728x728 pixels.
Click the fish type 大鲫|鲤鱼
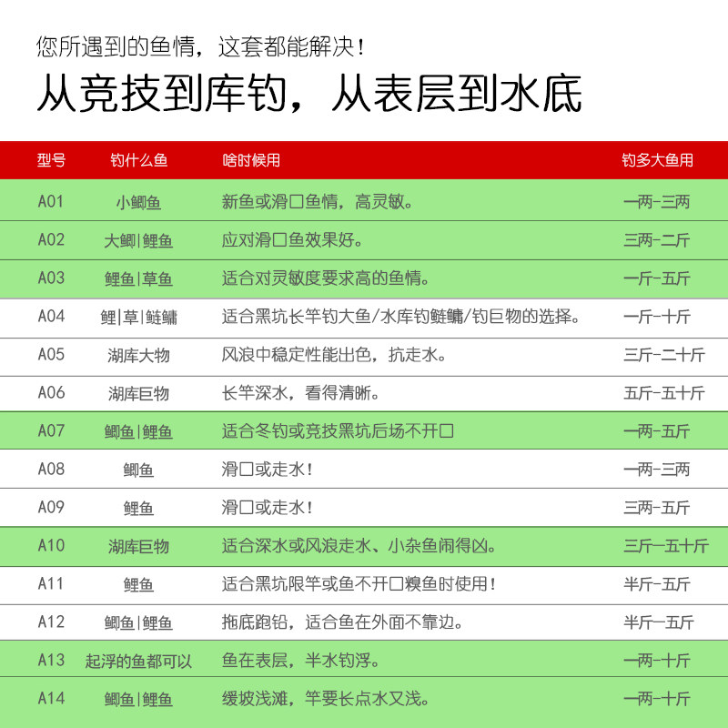138,241
